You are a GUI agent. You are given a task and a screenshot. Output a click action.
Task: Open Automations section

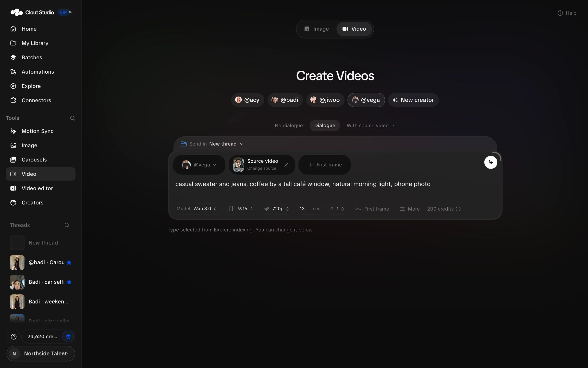[x=40, y=72]
